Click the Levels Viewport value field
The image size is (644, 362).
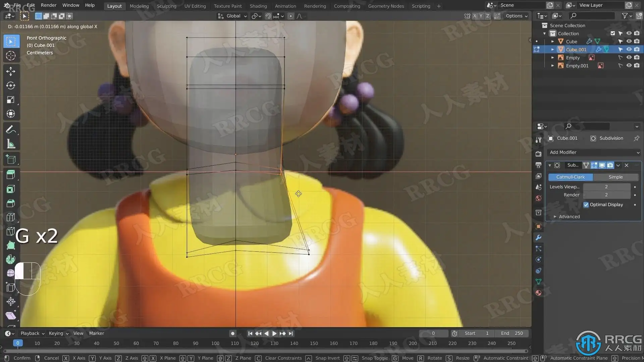(606, 187)
